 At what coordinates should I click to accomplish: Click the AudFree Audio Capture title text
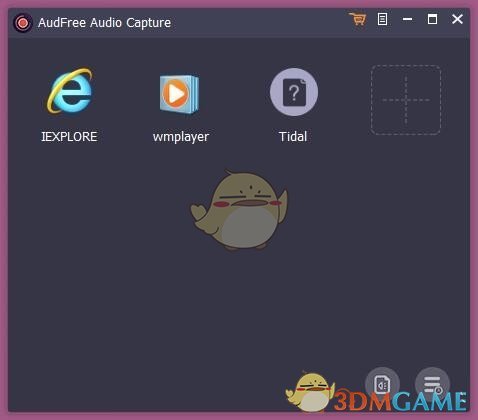104,23
